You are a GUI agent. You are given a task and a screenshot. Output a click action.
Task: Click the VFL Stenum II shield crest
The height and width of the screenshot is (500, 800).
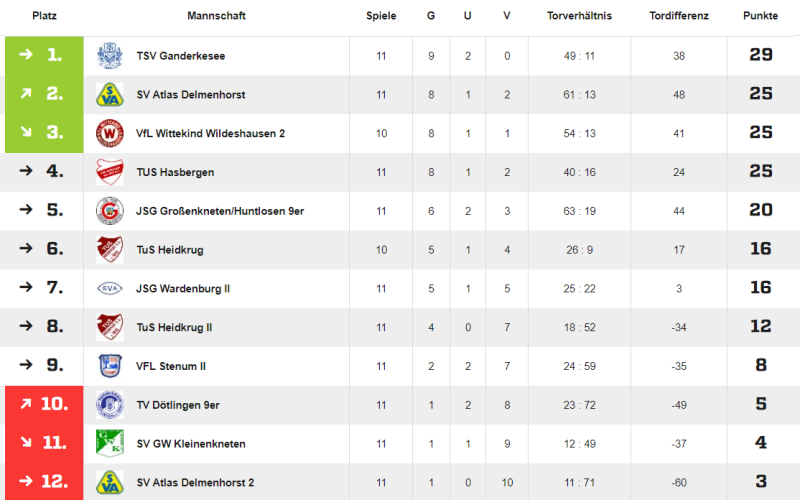pyautogui.click(x=110, y=366)
